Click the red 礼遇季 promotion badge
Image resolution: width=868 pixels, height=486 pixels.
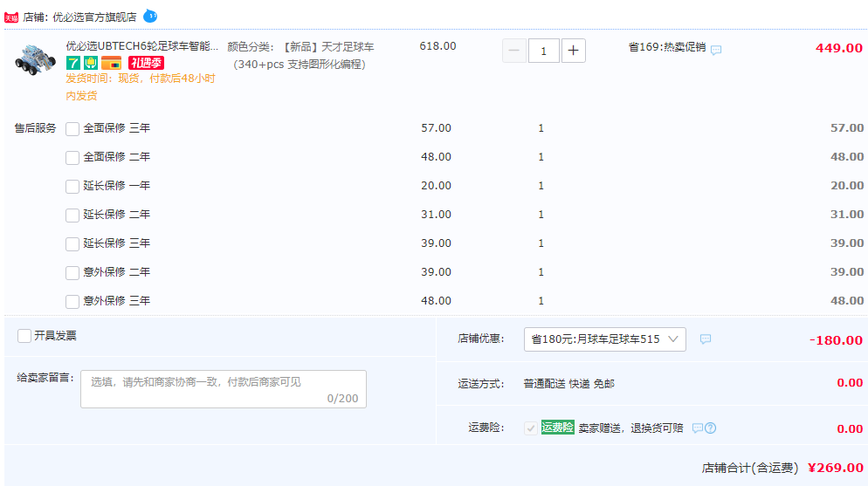coord(146,63)
